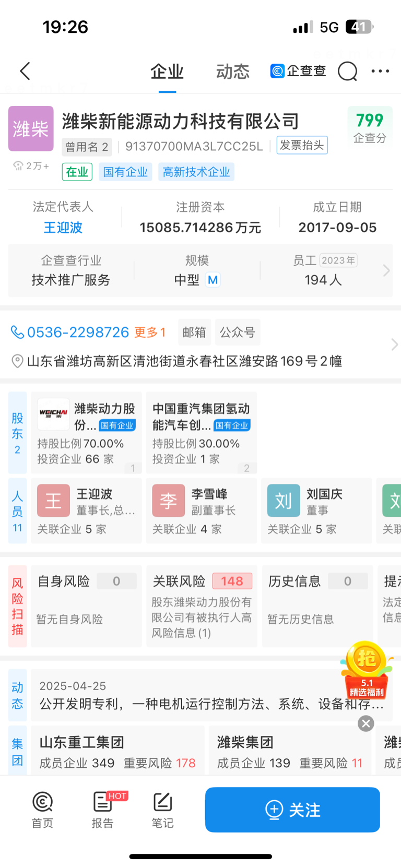Screen dimensions: 401x868
Task: Tap the 关注 follow button
Action: pyautogui.click(x=292, y=810)
